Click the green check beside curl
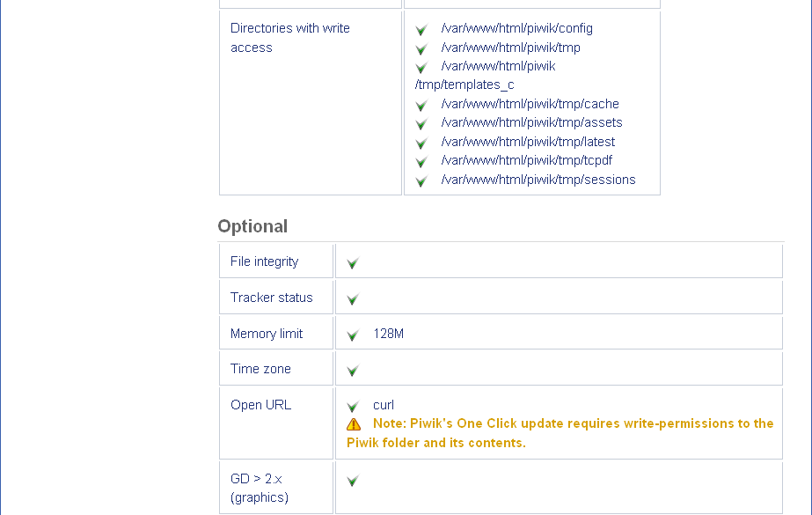Screen dimensions: 812x515 pyautogui.click(x=353, y=407)
